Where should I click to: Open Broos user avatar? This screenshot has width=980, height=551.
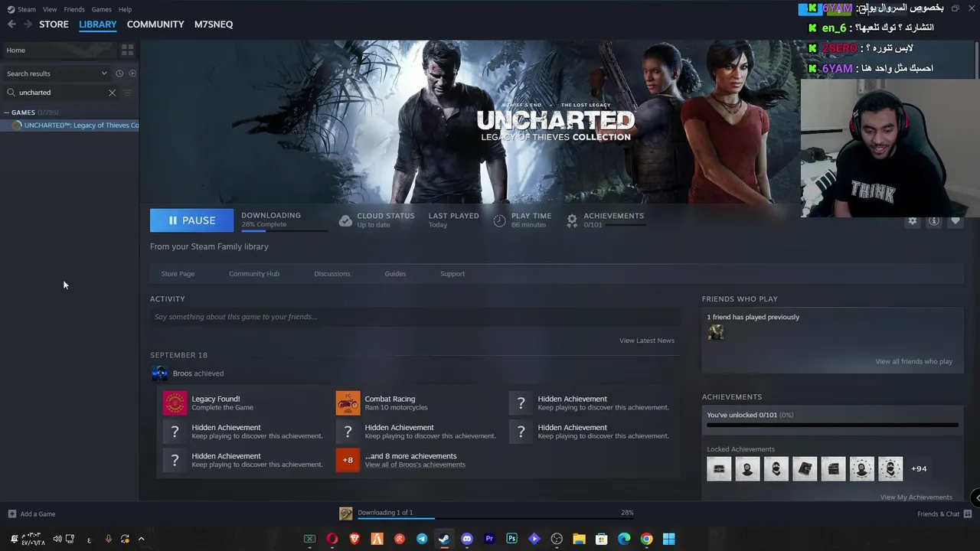coord(159,373)
